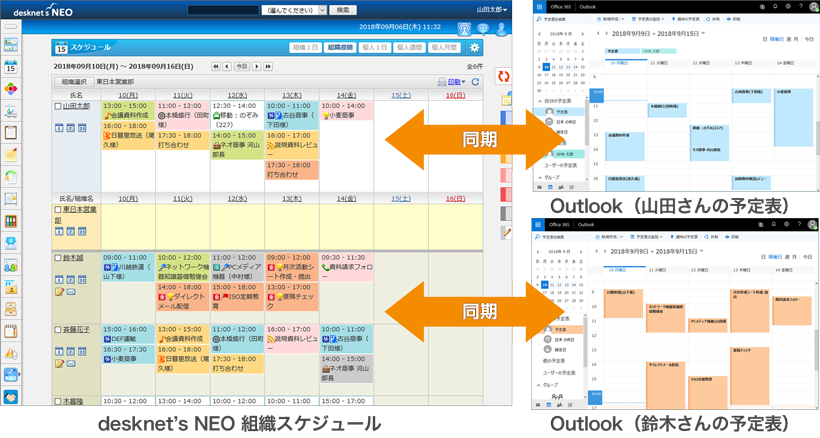This screenshot has height=438, width=820.
Task: Expand the date range dropdown in lower Outlook
Action: coord(702,251)
